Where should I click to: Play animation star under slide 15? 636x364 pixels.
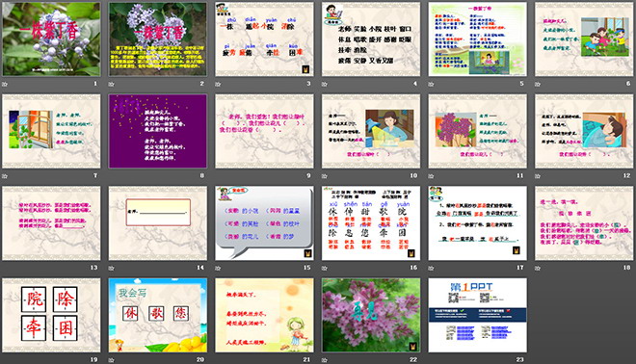point(218,269)
